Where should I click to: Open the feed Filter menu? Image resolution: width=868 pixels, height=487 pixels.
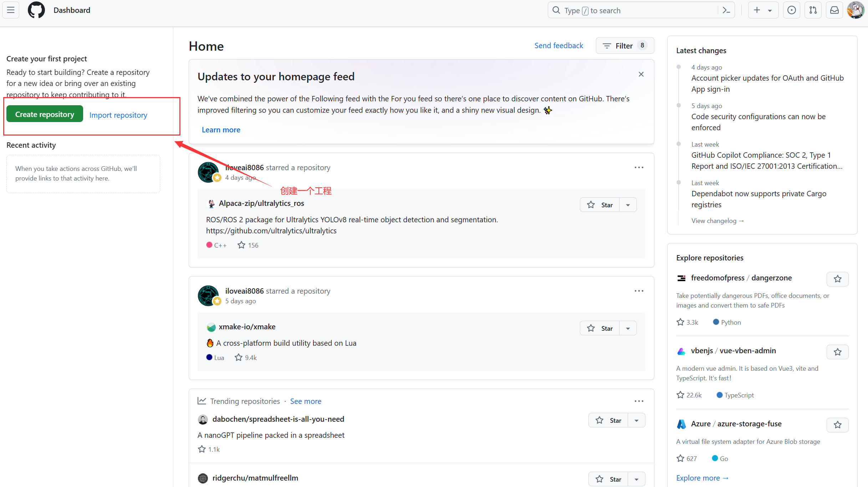point(624,46)
